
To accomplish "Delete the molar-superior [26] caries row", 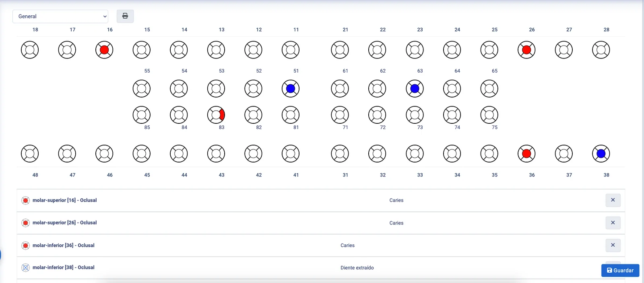I will point(613,223).
